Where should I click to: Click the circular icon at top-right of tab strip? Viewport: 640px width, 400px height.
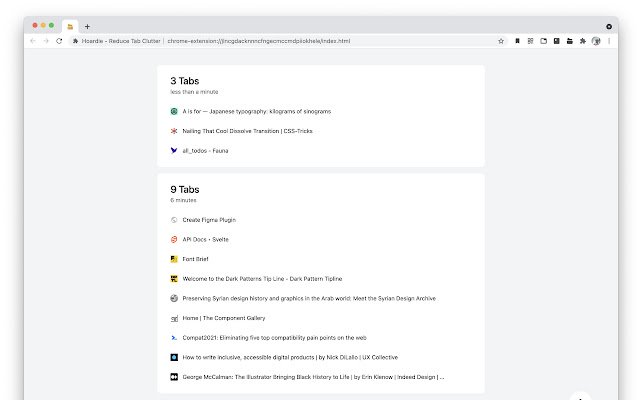pos(609,27)
